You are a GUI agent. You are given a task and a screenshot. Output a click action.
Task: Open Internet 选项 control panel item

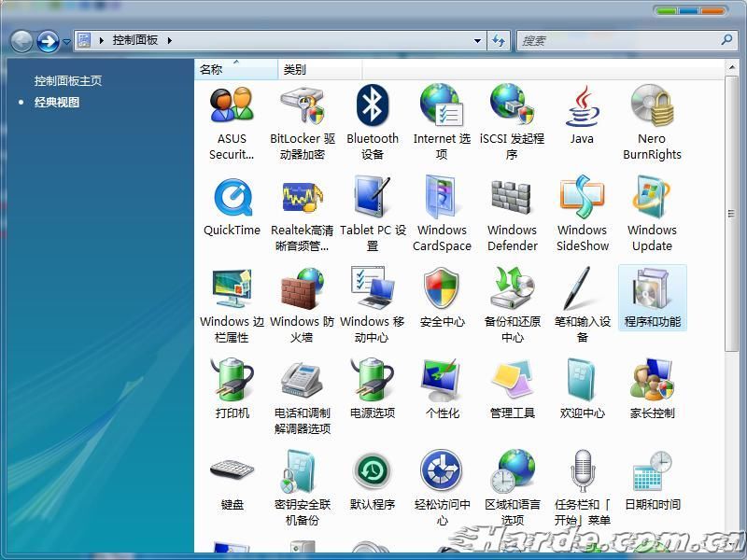pos(442,123)
